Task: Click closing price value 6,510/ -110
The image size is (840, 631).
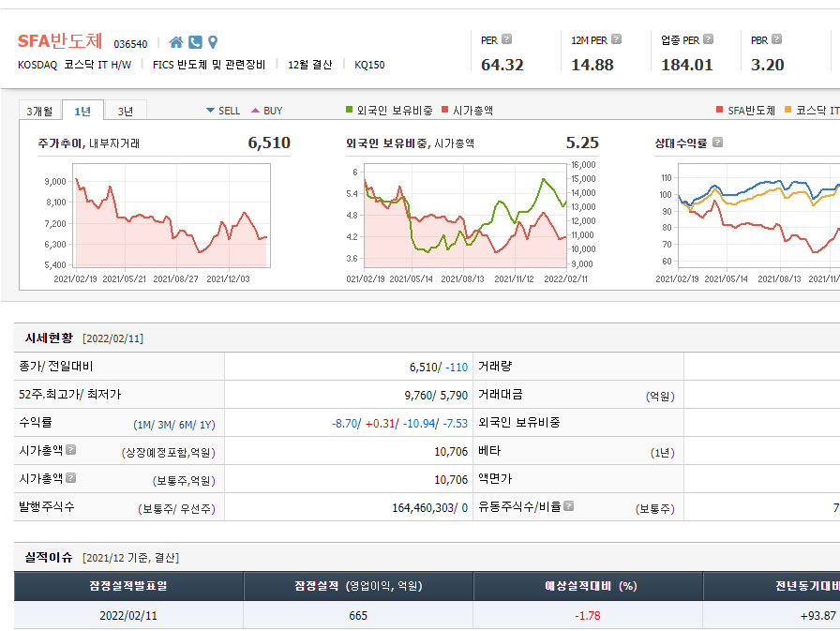Action: [439, 368]
